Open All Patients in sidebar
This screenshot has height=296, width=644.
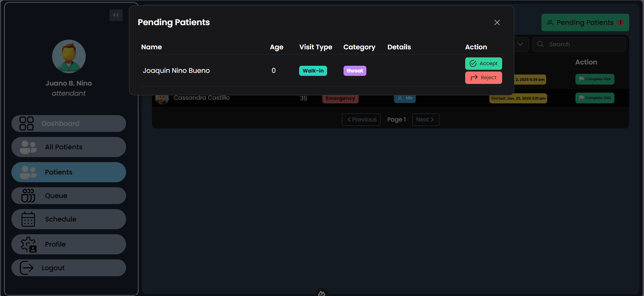coord(69,147)
